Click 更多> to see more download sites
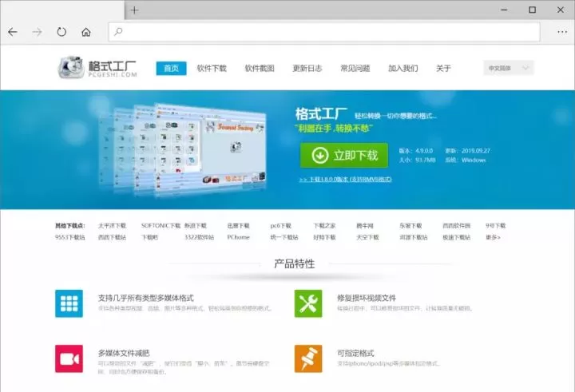 [x=494, y=237]
